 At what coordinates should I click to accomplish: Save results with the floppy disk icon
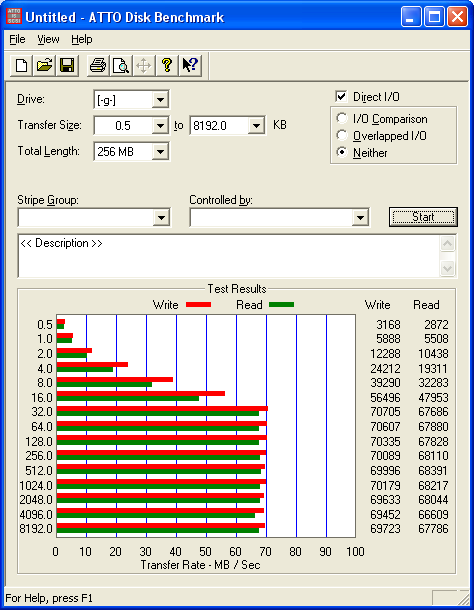[67, 65]
